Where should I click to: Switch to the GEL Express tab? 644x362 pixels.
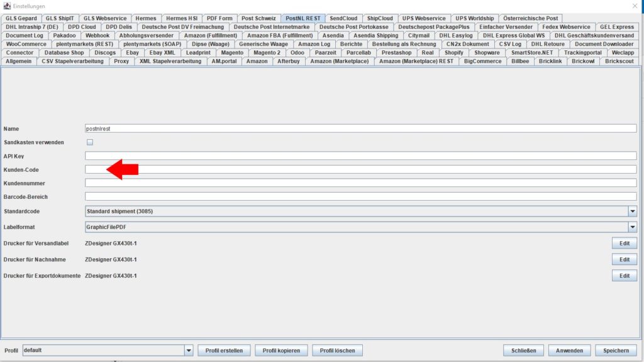(617, 26)
